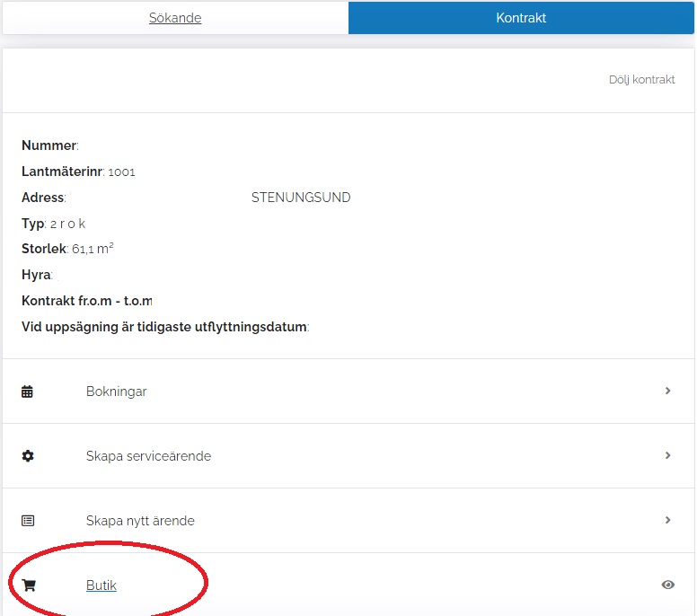Screen dimensions: 697x616
Task: Select the Skapa nytt ärende text
Action: (140, 521)
